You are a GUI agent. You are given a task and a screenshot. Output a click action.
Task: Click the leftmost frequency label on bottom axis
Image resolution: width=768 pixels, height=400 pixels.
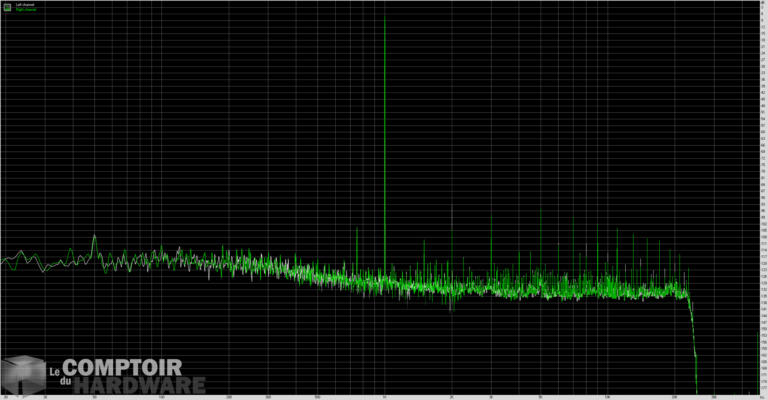point(6,397)
